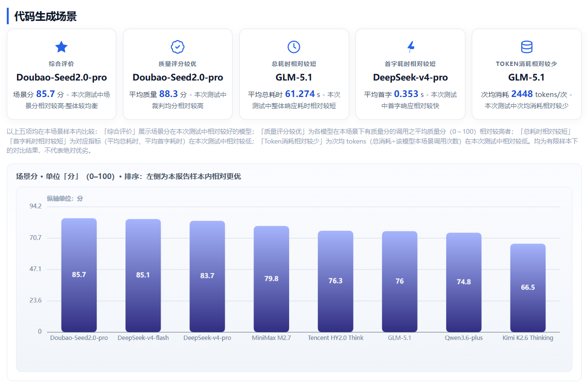Click the 85.7 scene score value in card
The height and width of the screenshot is (387, 588).
point(46,94)
